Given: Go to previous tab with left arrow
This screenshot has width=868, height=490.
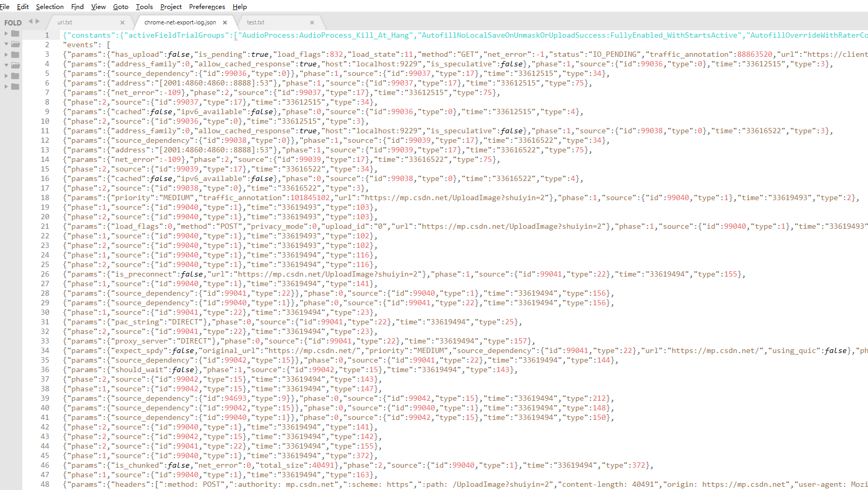Looking at the screenshot, I should pyautogui.click(x=30, y=21).
